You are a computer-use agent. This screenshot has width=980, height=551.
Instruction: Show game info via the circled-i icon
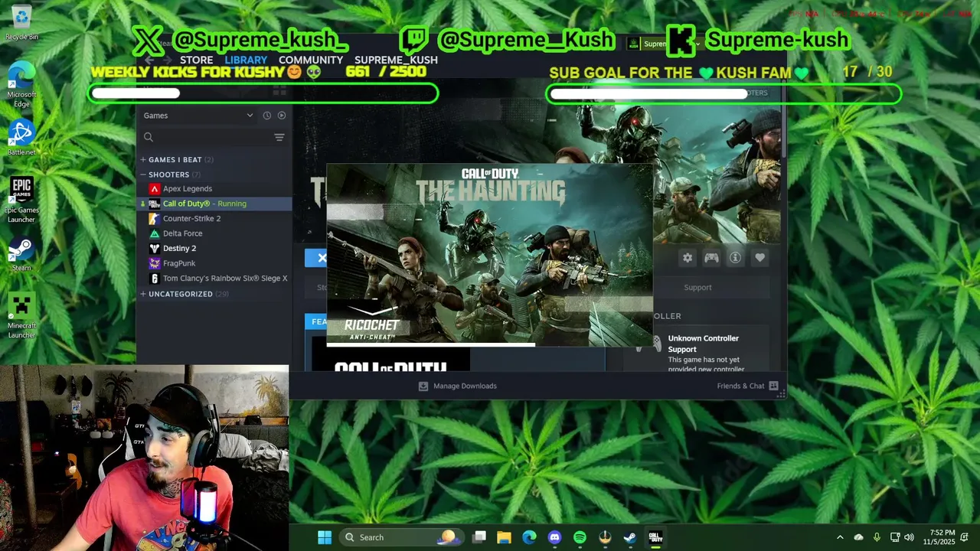tap(735, 258)
